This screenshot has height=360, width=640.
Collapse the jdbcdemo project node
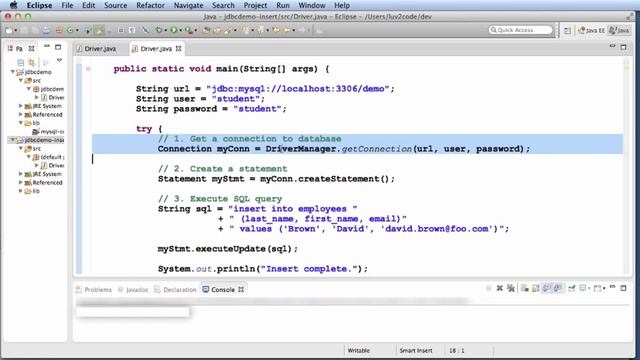[x=13, y=72]
